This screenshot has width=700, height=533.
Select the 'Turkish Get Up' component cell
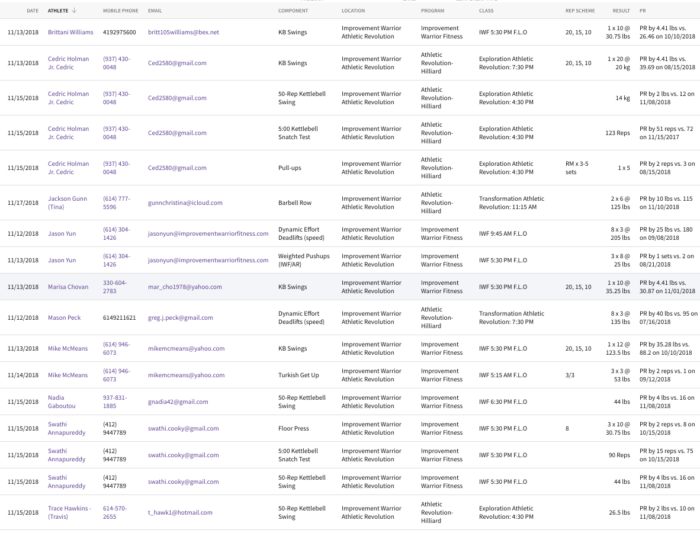(299, 375)
